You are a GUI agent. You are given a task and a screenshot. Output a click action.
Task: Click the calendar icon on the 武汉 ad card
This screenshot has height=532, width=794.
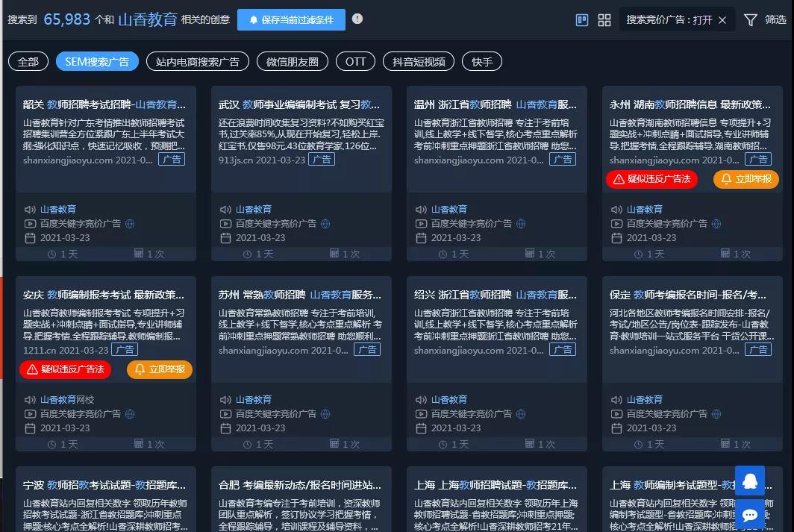pos(225,238)
